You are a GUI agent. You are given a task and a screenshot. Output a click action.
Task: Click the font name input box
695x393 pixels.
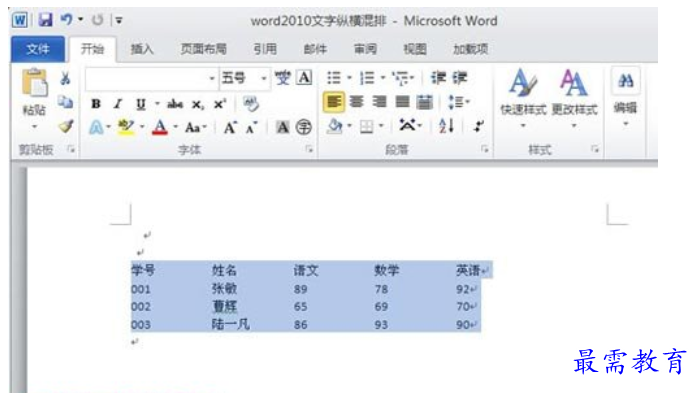coord(147,78)
